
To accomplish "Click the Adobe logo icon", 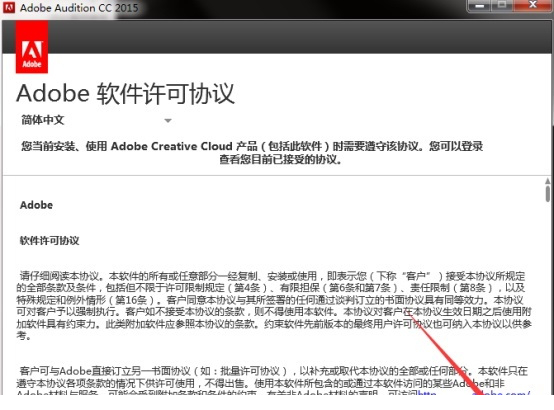I will coord(32,47).
